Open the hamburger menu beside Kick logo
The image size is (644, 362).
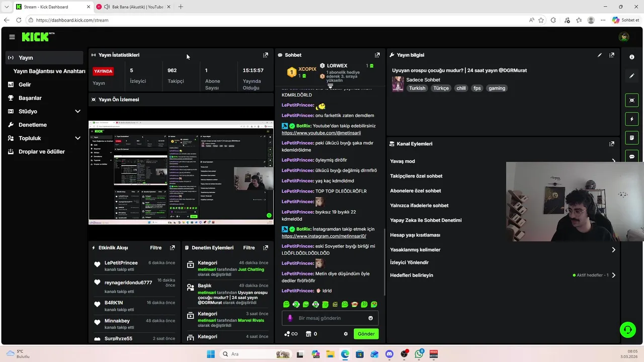[x=12, y=37]
